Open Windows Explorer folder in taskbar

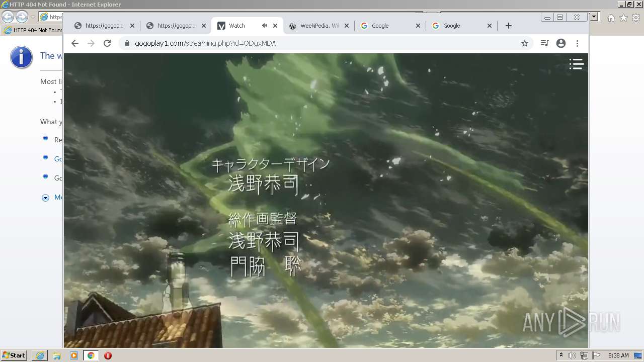[57, 355]
